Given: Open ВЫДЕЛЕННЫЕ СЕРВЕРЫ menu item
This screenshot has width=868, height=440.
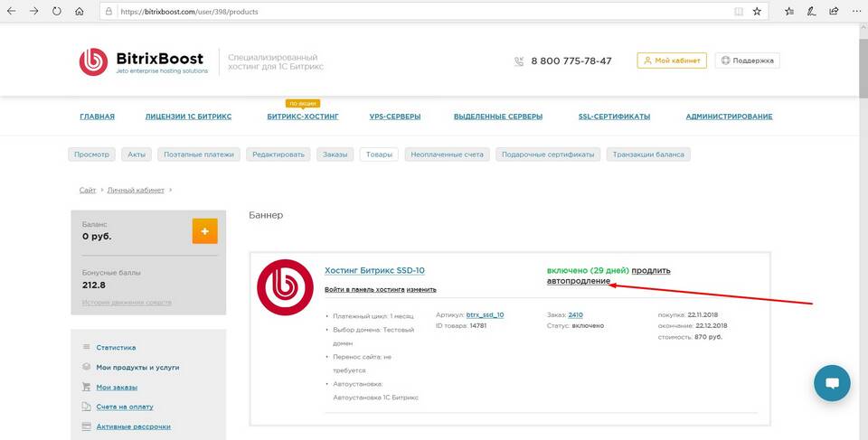Looking at the screenshot, I should pos(498,117).
